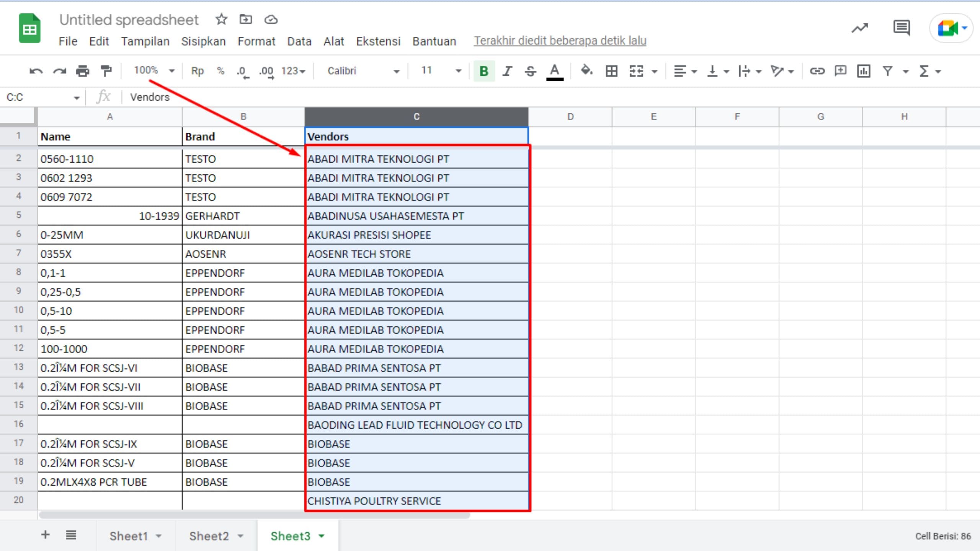Click the Undo icon
The height and width of the screenshot is (551, 980).
point(36,71)
